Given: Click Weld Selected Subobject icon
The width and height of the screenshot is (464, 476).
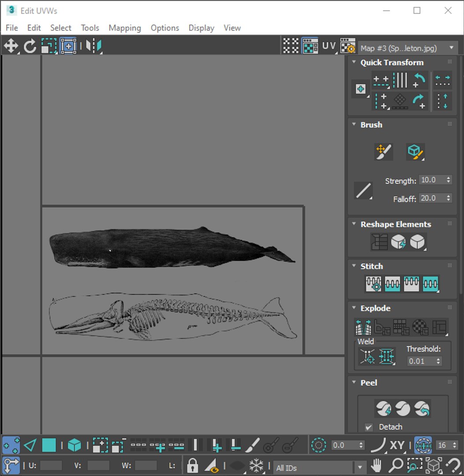Looking at the screenshot, I should (x=386, y=356).
